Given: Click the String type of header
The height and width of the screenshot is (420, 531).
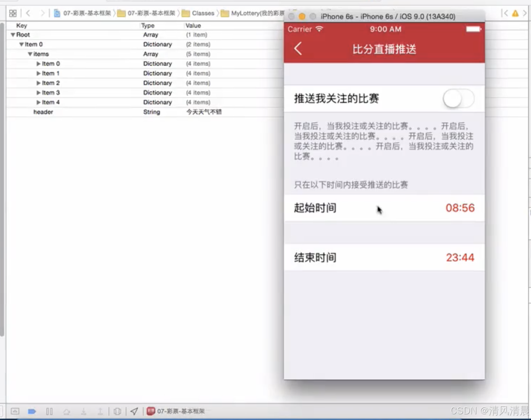Looking at the screenshot, I should click(x=152, y=112).
